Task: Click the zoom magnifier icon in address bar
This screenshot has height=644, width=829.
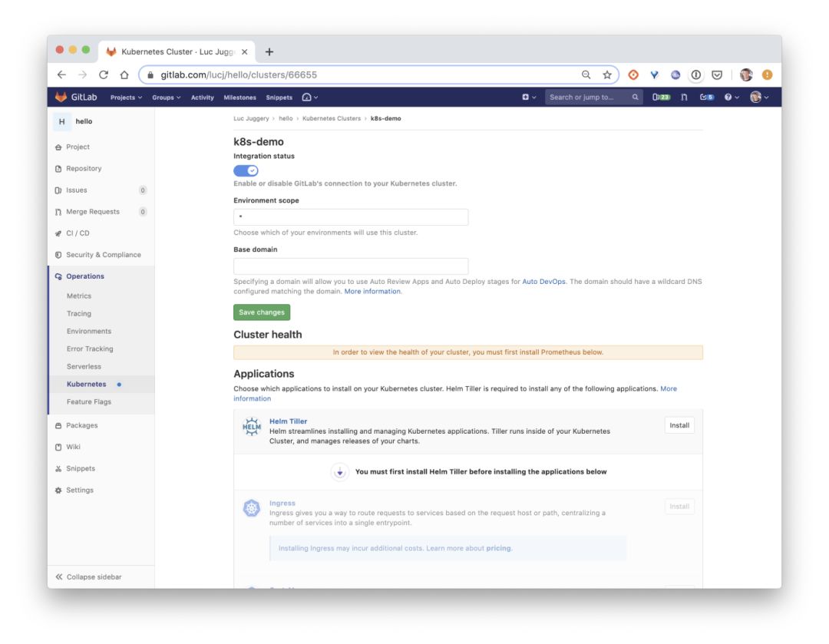Action: 586,74
